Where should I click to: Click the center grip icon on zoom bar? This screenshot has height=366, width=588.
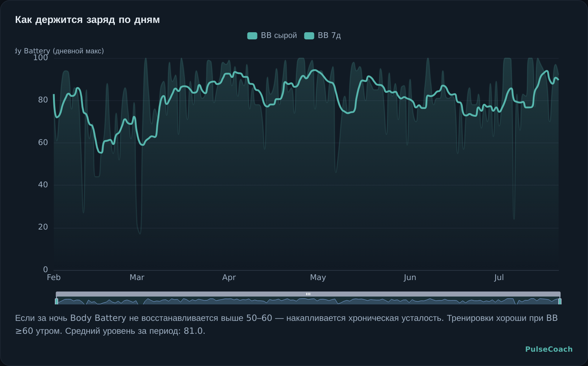coord(308,294)
